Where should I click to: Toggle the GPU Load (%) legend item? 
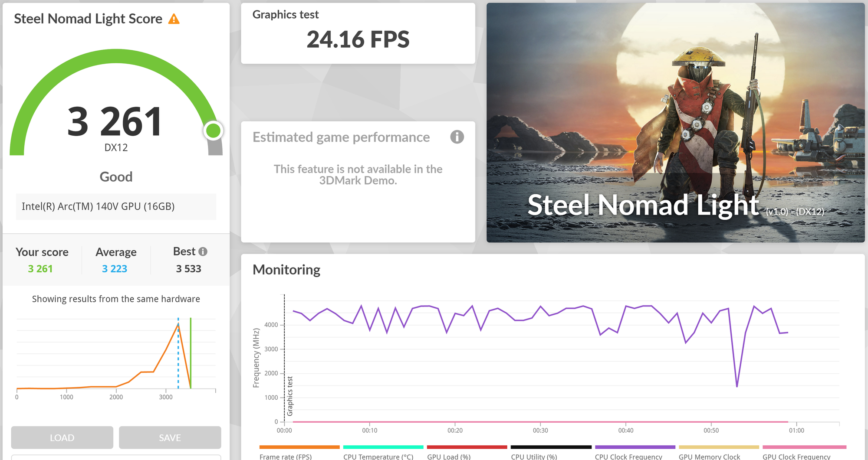point(467,453)
